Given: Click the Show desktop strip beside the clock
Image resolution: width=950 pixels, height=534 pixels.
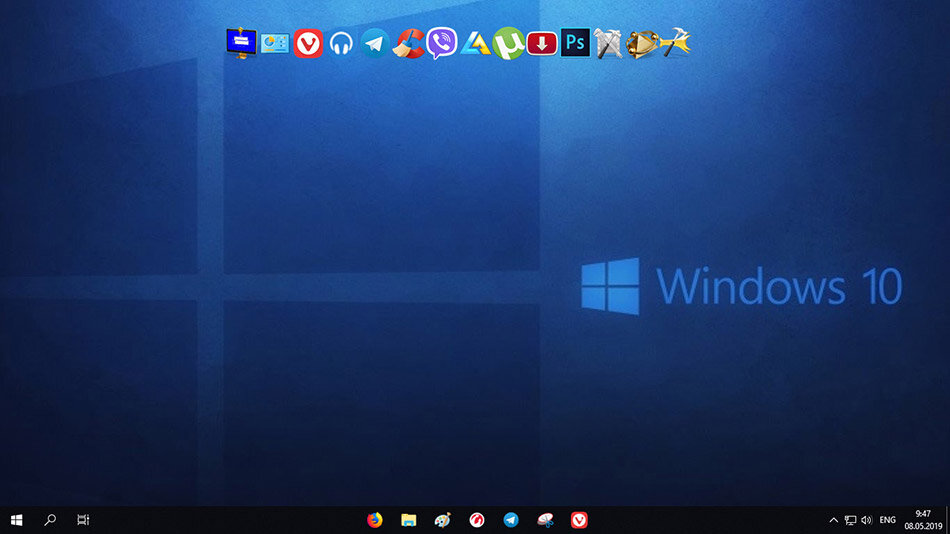Looking at the screenshot, I should (948, 520).
